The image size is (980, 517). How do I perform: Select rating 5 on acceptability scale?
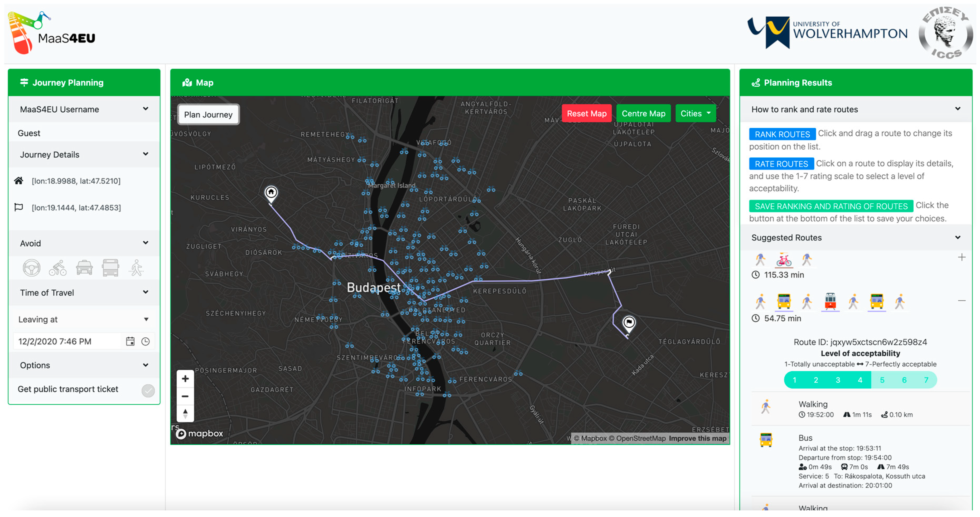pos(882,380)
